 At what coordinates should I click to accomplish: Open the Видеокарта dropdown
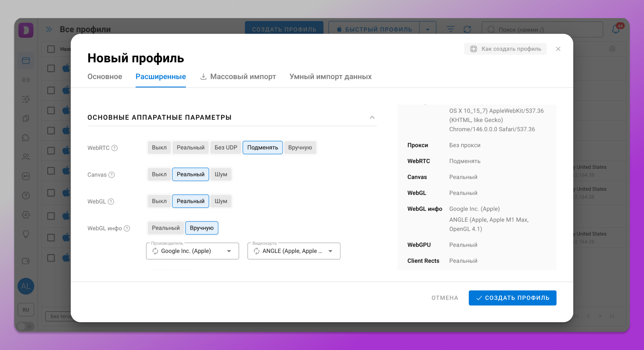pos(294,251)
